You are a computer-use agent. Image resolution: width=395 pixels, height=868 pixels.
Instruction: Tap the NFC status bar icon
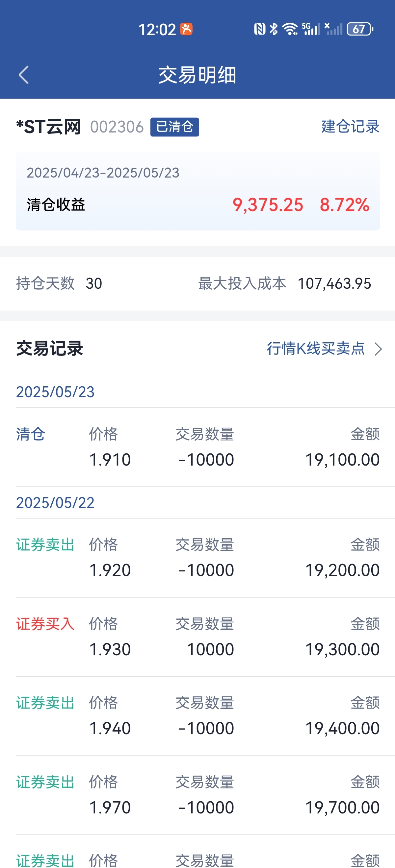260,29
